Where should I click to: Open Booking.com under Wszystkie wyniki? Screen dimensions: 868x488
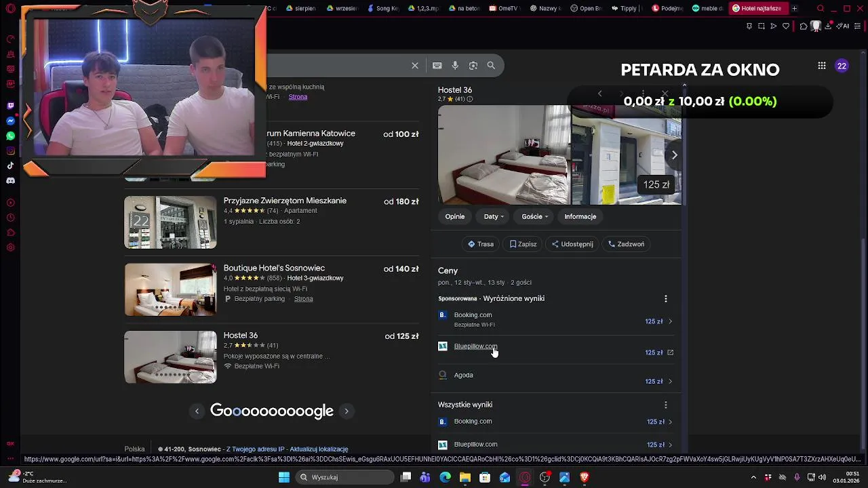(556, 422)
